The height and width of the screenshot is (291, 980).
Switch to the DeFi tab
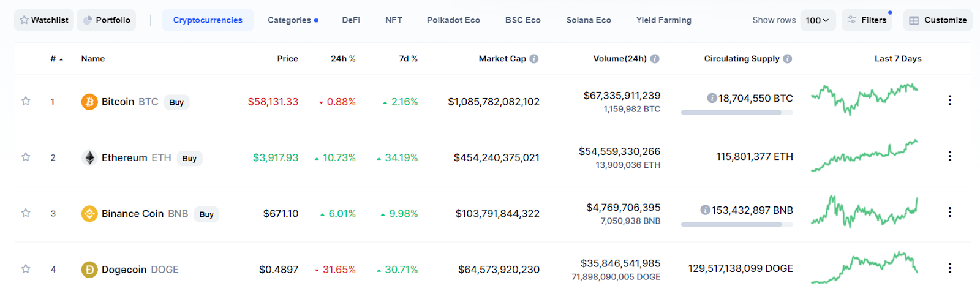click(x=351, y=20)
